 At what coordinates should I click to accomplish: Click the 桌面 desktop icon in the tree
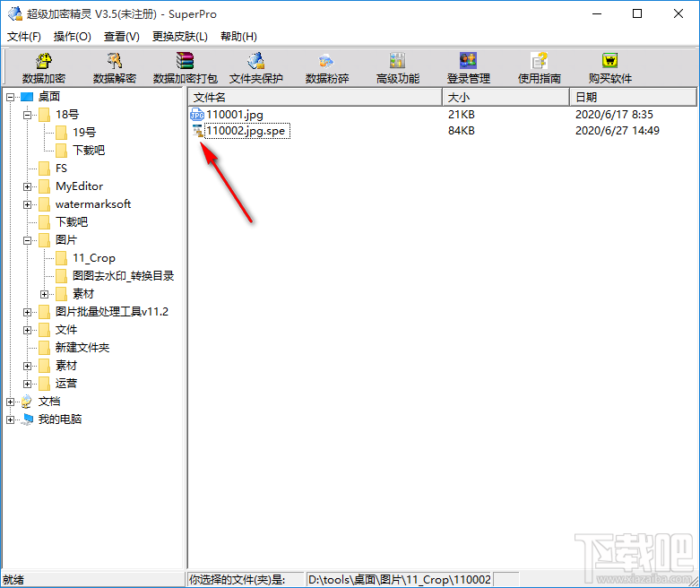(27, 97)
